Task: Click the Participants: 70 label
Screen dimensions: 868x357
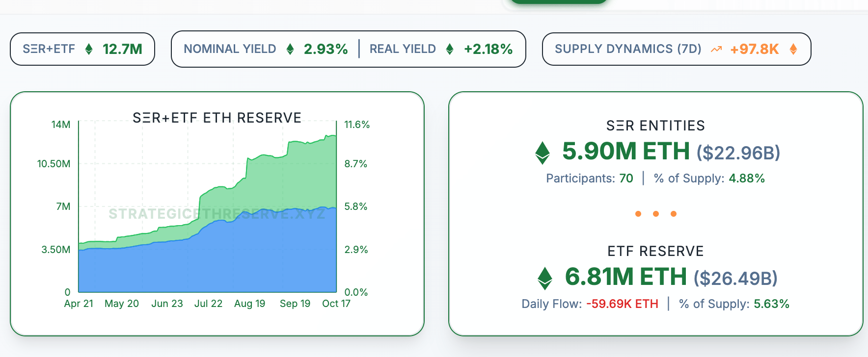Action: pyautogui.click(x=589, y=178)
